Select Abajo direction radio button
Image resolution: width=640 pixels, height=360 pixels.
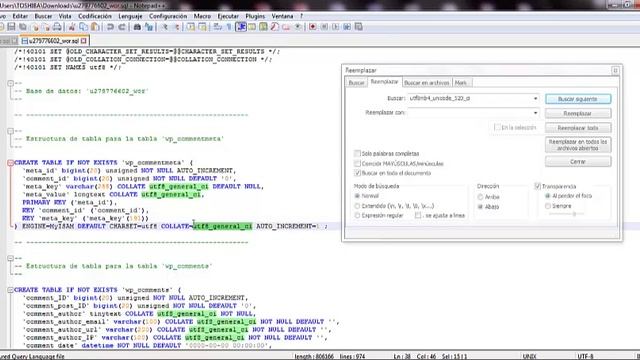tap(480, 207)
